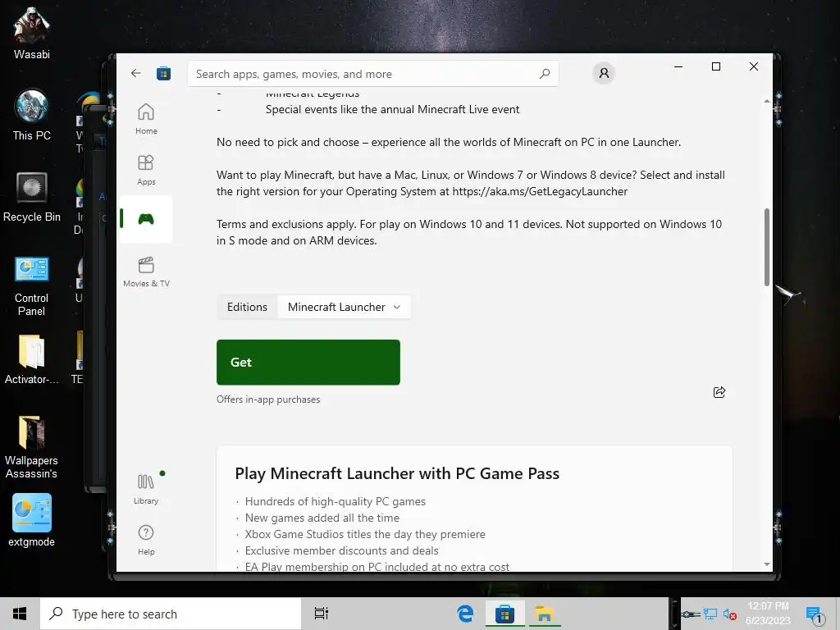Click 'New games added all the time' line
This screenshot has width=840, height=630.
322,518
